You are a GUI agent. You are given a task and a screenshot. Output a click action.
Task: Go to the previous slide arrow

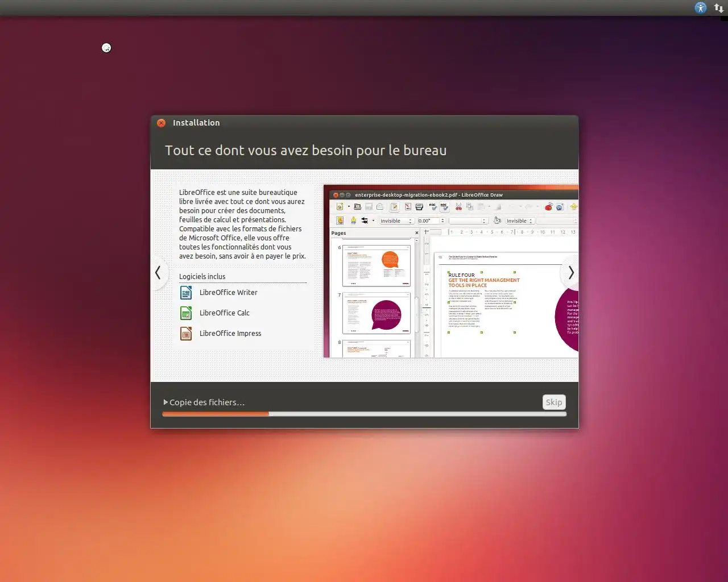[158, 273]
